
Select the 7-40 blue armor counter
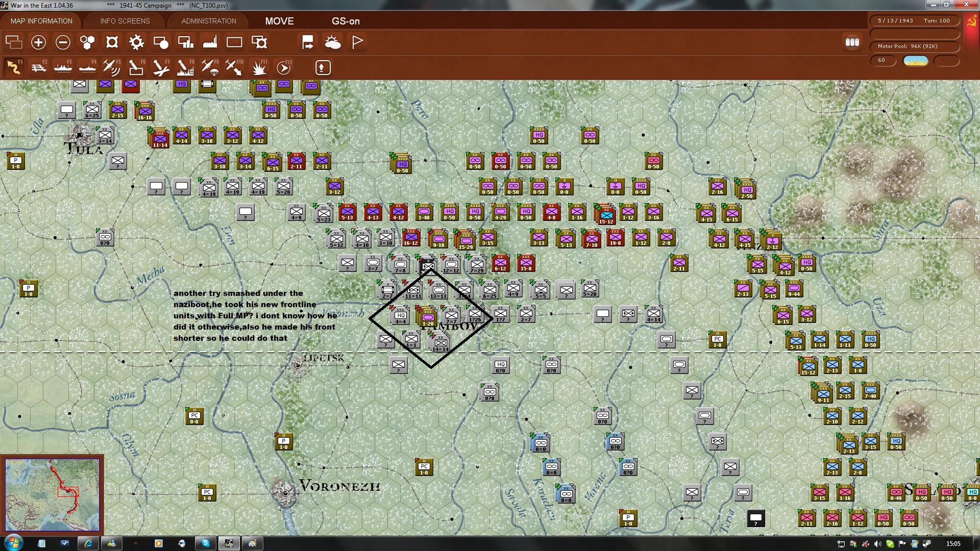[x=870, y=391]
